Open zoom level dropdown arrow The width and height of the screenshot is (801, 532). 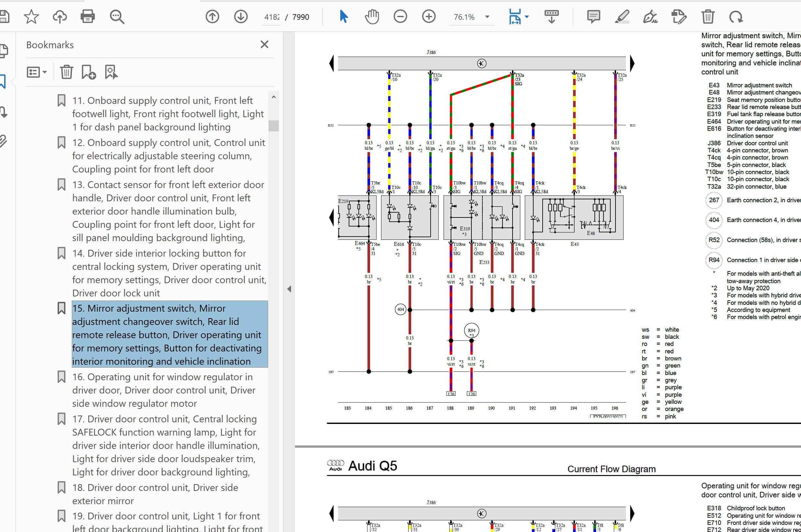pyautogui.click(x=487, y=17)
